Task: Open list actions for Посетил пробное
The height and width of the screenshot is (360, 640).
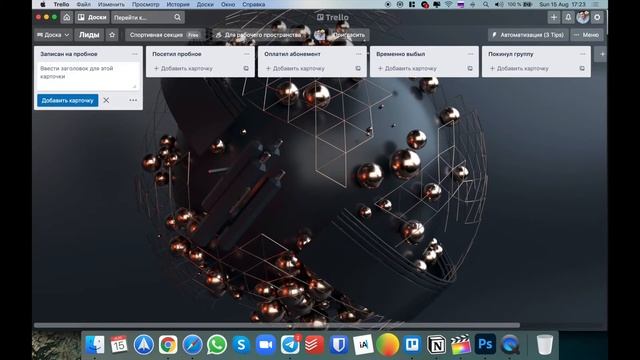Action: coord(247,54)
